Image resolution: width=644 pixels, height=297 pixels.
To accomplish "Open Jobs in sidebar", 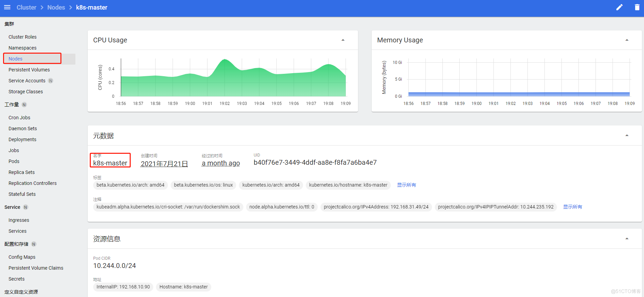I will tap(14, 150).
